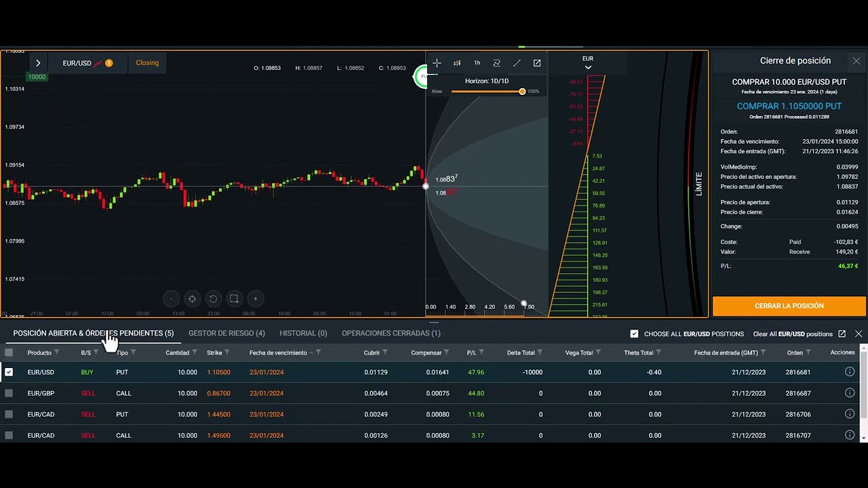Toggle select-all checkbox in table header

click(9, 352)
